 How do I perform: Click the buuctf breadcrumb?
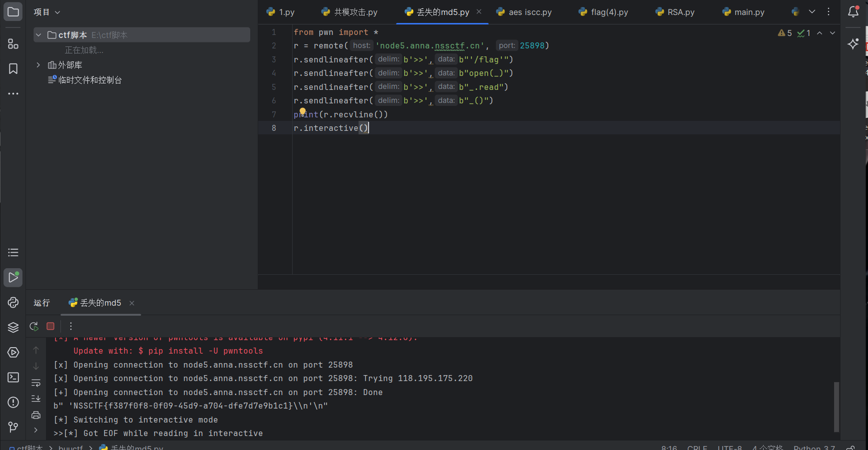70,448
